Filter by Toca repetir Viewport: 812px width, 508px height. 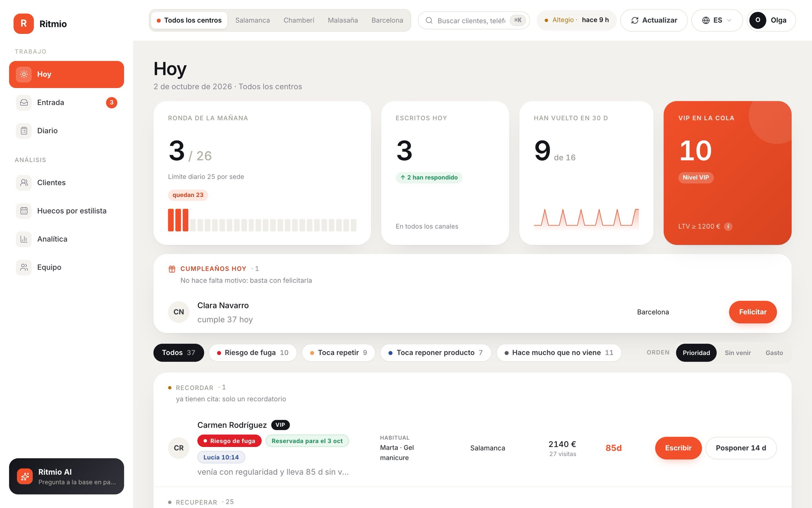[x=338, y=352]
